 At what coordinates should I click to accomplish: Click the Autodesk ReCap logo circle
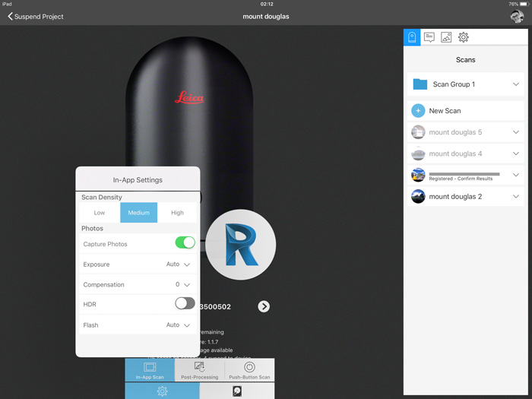pos(241,245)
